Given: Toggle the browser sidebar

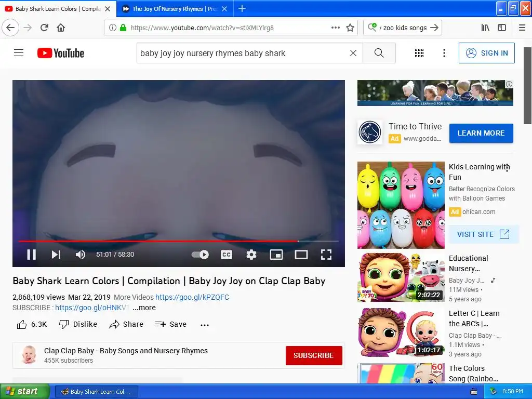Looking at the screenshot, I should pyautogui.click(x=502, y=28).
